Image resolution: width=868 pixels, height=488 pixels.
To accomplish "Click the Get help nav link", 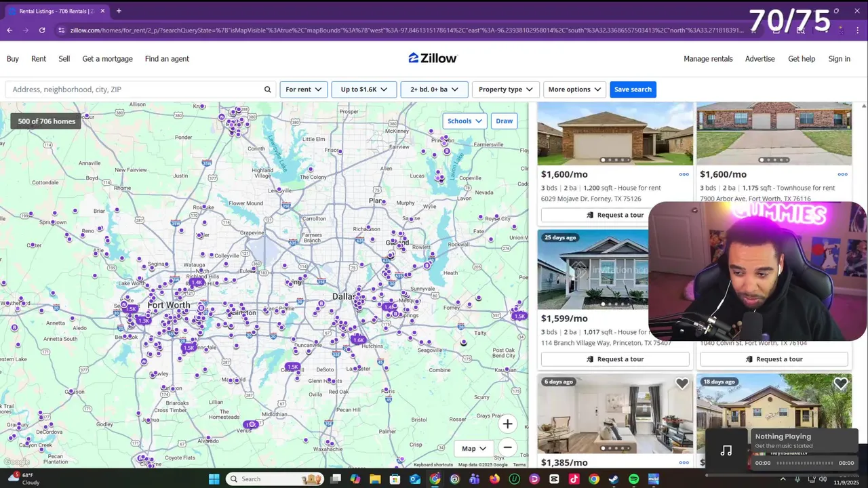I will click(x=802, y=59).
